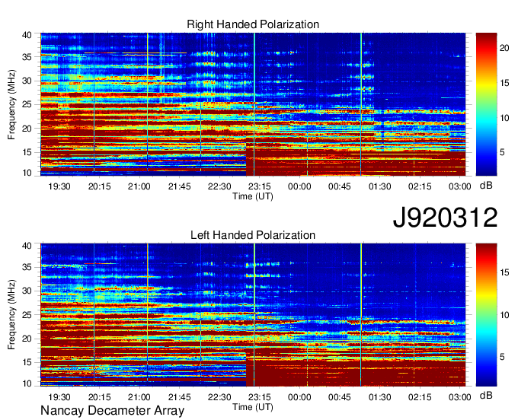Image resolution: width=518 pixels, height=420 pixels.
Task: Click the 03:00 time tick in the left-handed plot
Action: pyautogui.click(x=460, y=397)
